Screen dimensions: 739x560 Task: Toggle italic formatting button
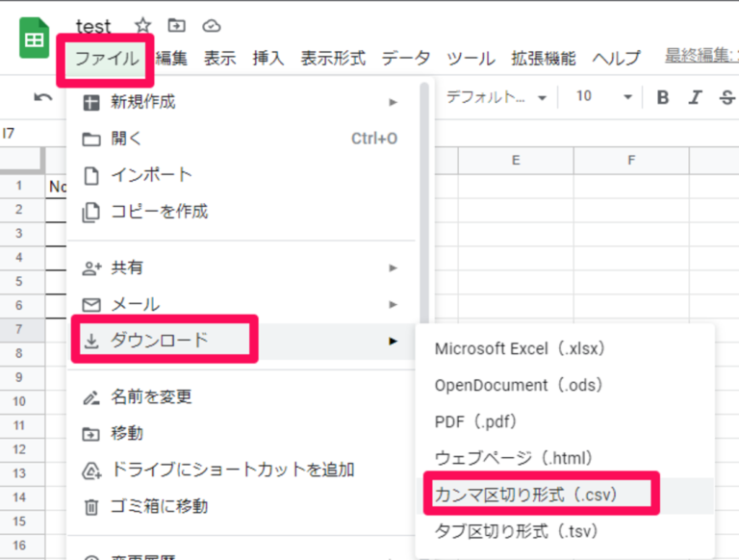[695, 97]
